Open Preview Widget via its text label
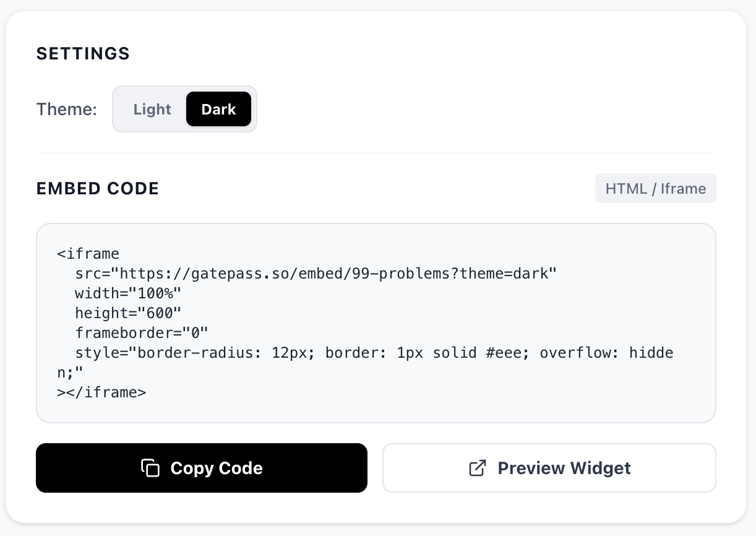 tap(564, 468)
